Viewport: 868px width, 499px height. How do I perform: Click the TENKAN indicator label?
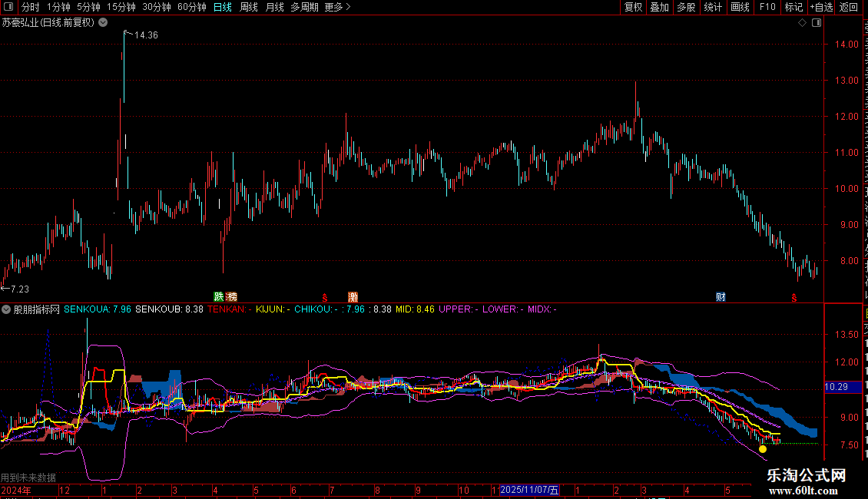click(x=229, y=309)
